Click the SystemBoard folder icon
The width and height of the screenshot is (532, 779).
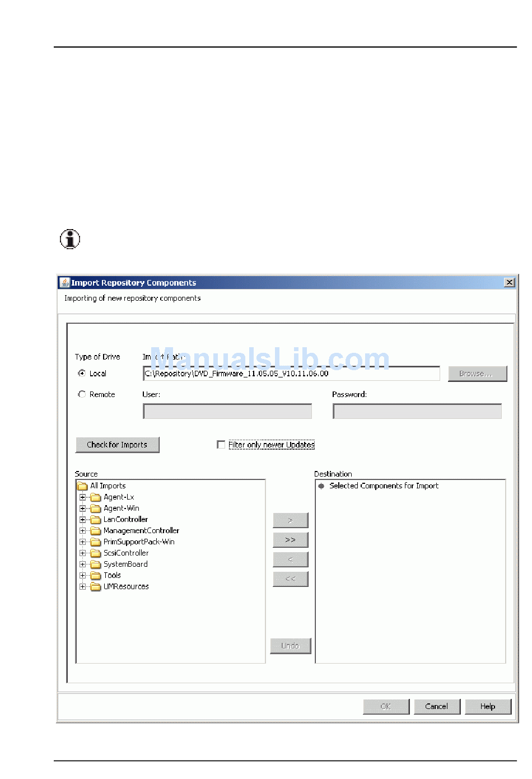coord(96,565)
